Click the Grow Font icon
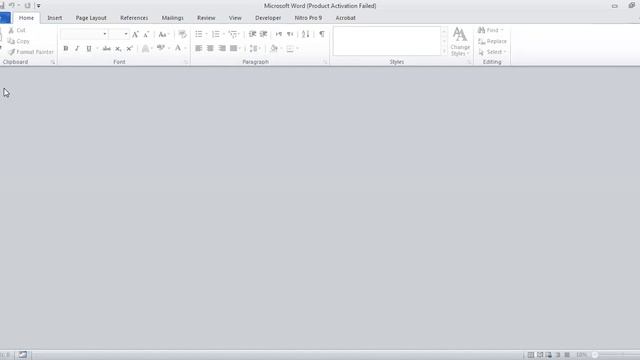The width and height of the screenshot is (640, 360). tap(136, 34)
